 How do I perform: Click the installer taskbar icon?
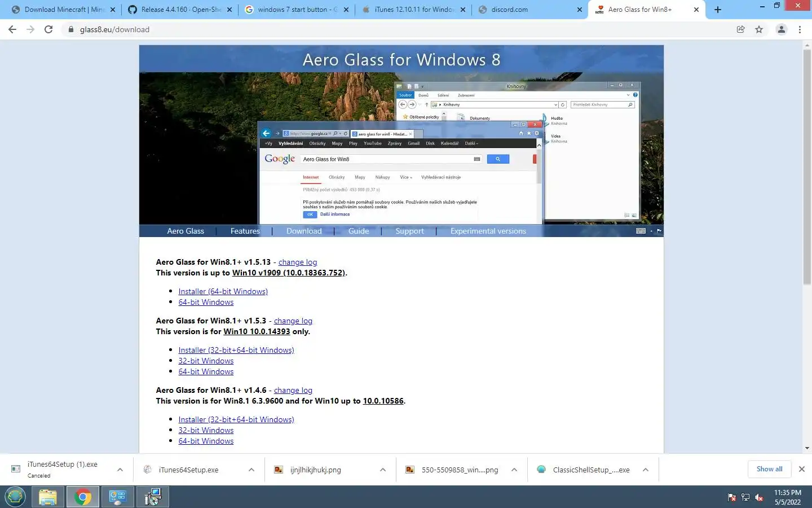tap(153, 497)
